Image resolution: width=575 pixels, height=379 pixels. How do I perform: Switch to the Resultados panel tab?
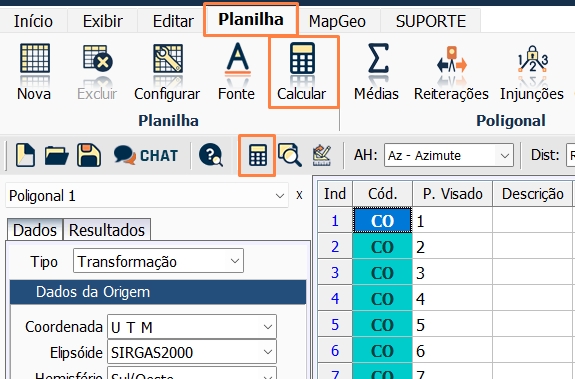[107, 230]
